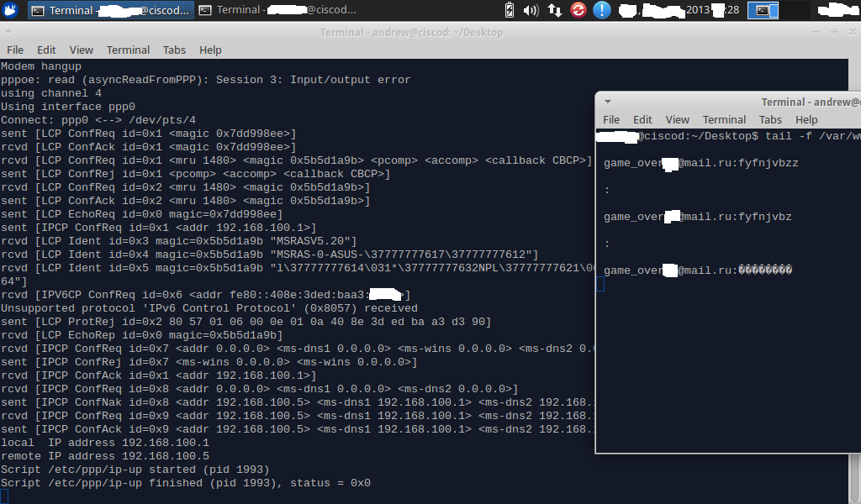
Task: Open window menu arrow of the front Terminal
Action: click(607, 102)
